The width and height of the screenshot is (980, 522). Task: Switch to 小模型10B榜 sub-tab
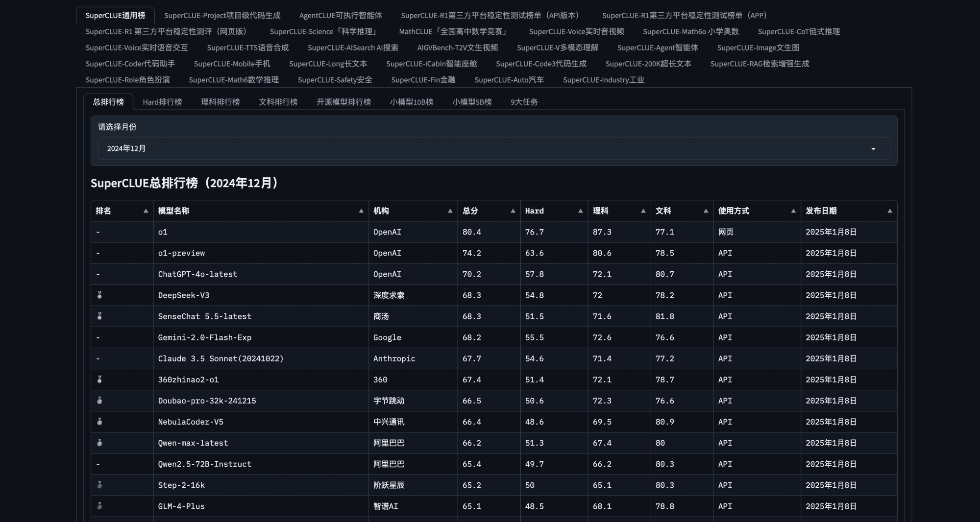tap(412, 102)
